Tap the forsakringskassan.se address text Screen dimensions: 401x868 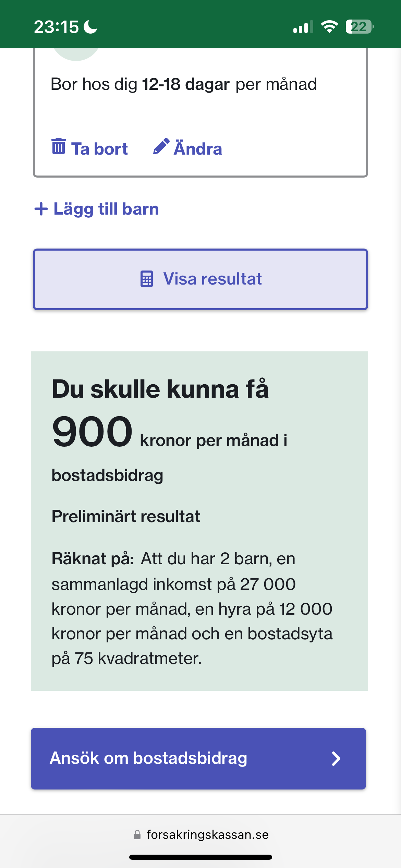point(208,834)
